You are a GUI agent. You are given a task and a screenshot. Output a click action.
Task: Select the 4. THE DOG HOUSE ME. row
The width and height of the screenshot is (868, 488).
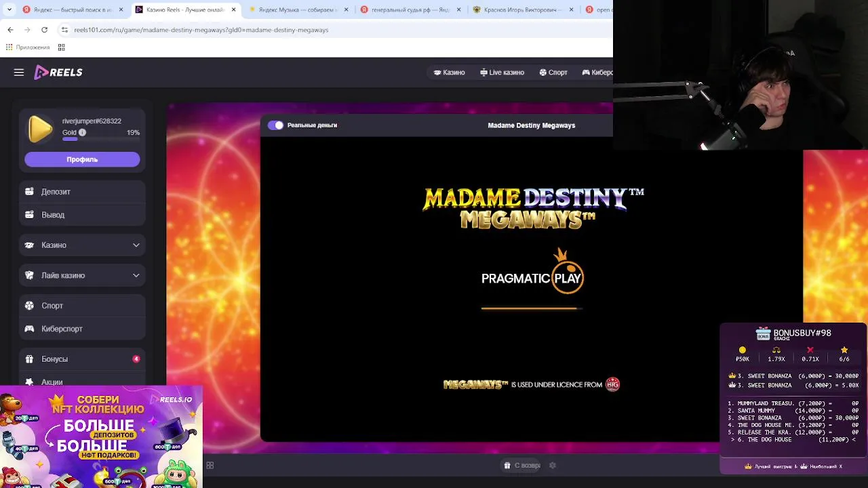click(793, 425)
